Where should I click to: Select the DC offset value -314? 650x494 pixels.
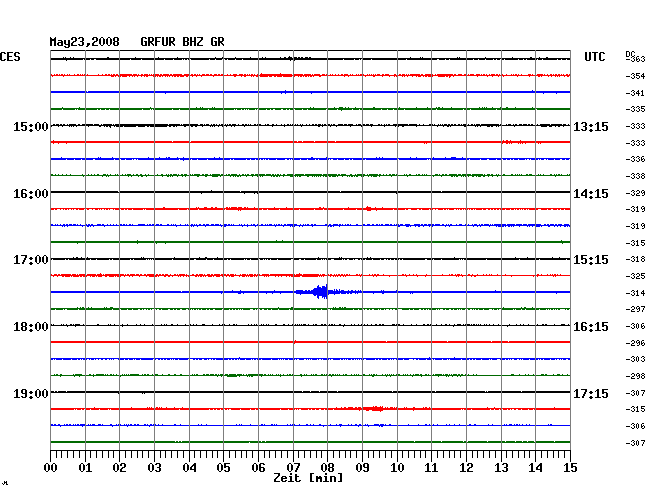pos(635,293)
